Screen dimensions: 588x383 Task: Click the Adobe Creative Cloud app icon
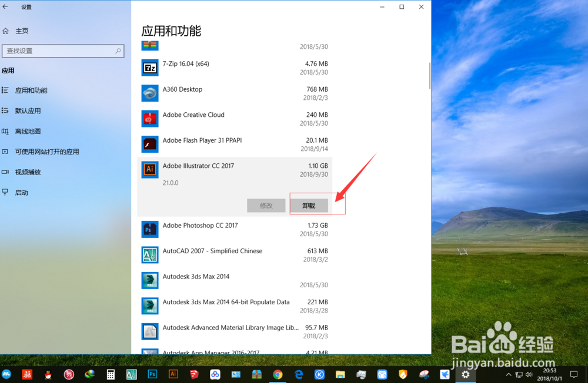tap(149, 118)
